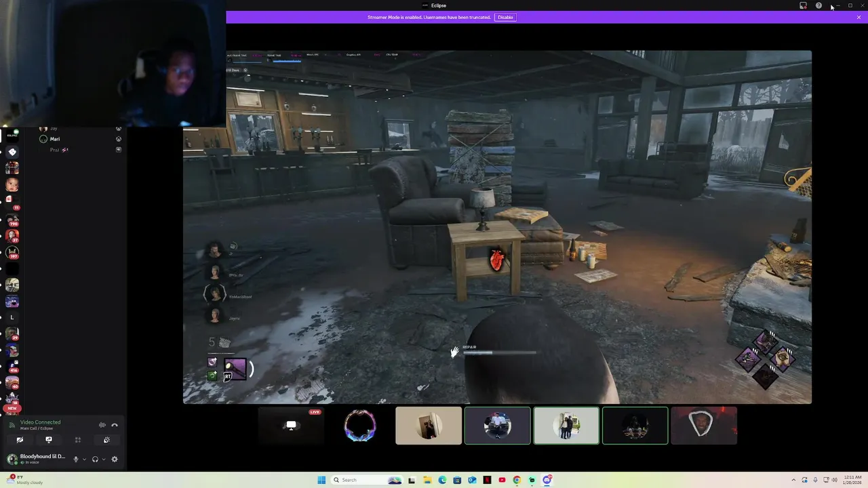Disable Streamer Mode via banner button

pyautogui.click(x=505, y=17)
